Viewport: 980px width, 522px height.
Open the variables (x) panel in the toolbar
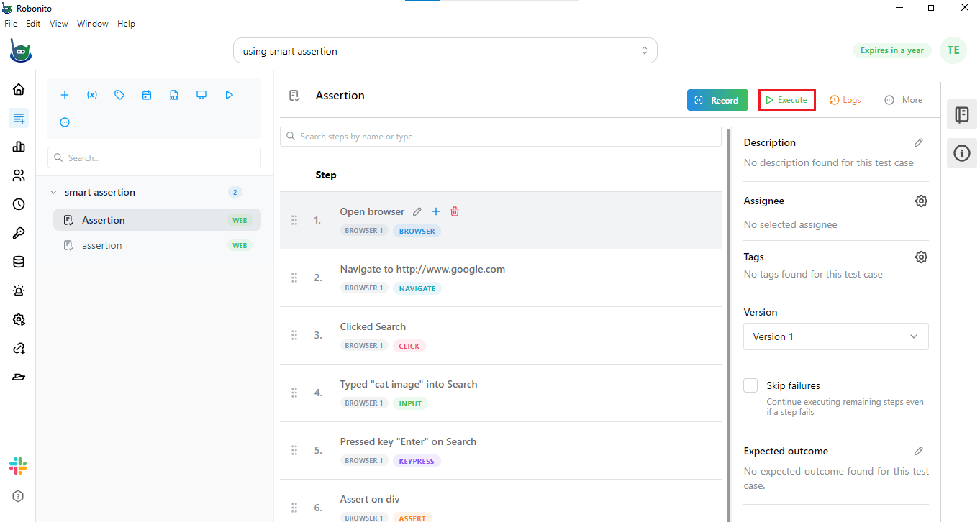[x=91, y=94]
